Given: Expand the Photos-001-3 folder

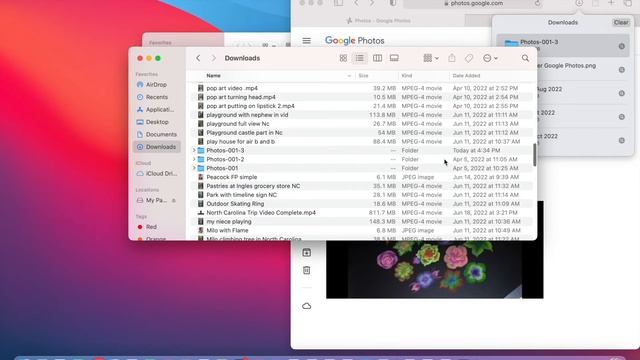Looking at the screenshot, I should click(x=194, y=151).
